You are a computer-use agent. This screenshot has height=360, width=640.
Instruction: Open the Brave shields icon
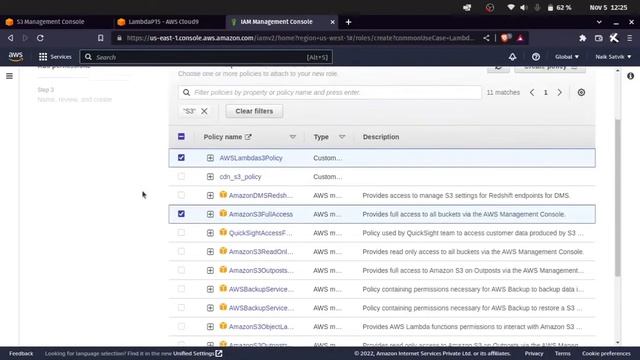tap(506, 38)
